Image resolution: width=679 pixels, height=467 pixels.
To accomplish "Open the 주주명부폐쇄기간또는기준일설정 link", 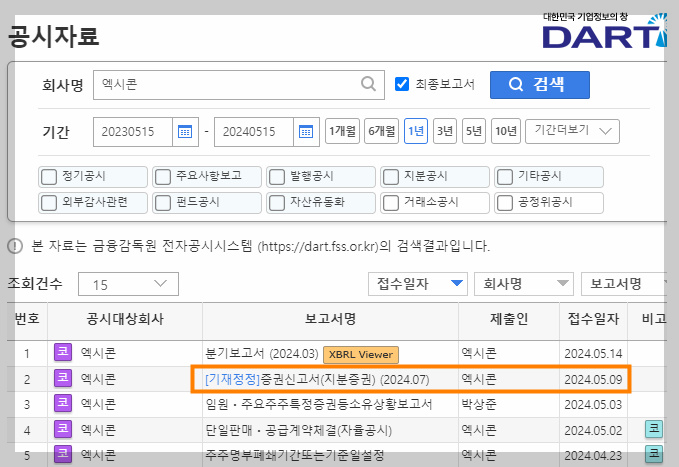I will pyautogui.click(x=295, y=455).
